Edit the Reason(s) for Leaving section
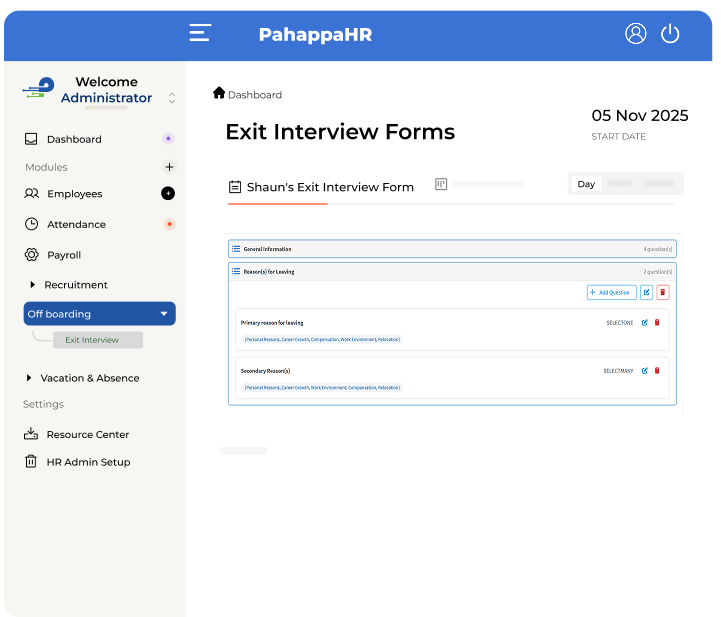721x617 pixels. pos(646,292)
